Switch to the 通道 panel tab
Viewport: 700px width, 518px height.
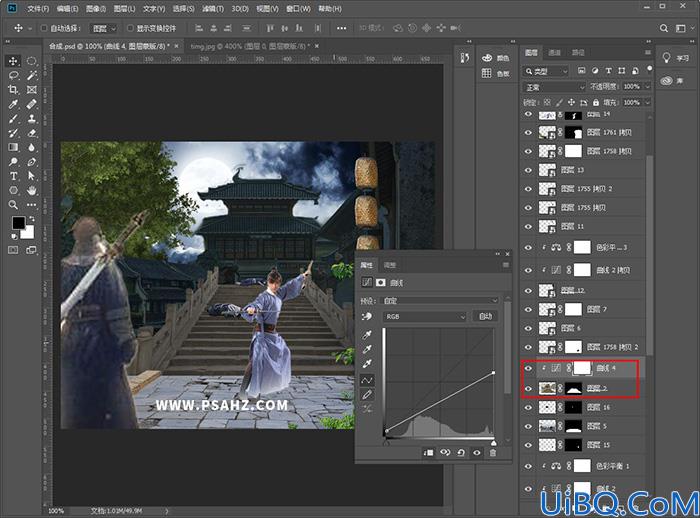554,53
